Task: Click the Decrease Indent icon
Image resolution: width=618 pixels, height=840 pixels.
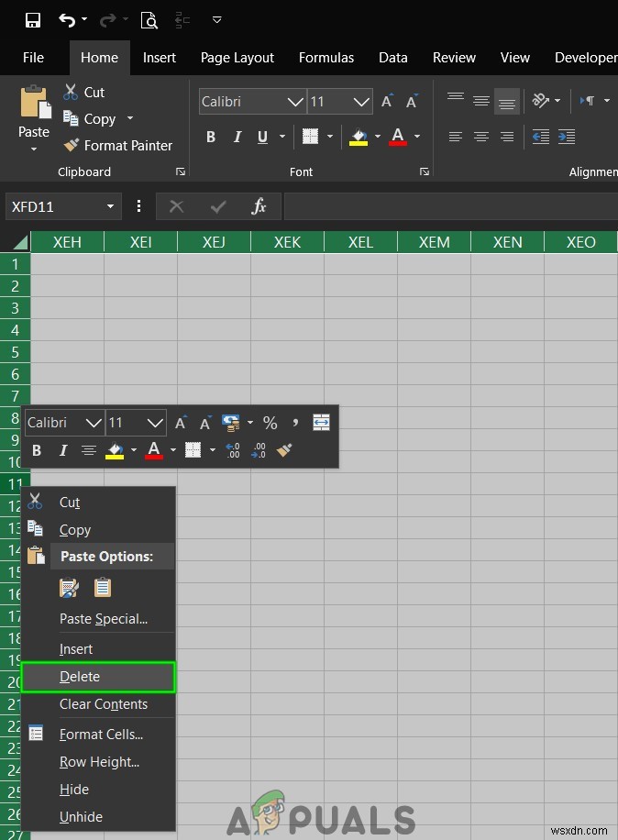Action: coord(541,137)
